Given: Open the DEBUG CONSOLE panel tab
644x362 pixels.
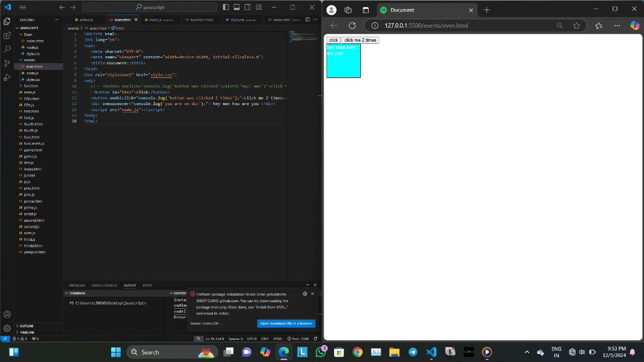Looking at the screenshot, I should click(x=104, y=285).
